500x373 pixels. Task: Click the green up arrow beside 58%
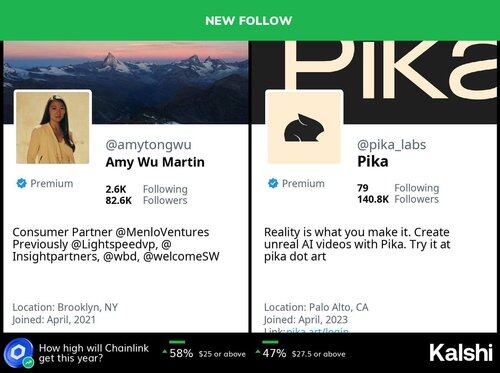coord(165,352)
